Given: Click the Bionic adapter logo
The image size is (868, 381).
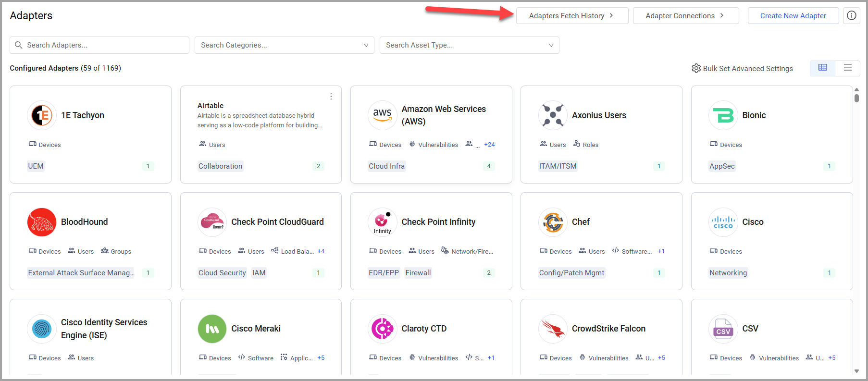Looking at the screenshot, I should tap(723, 115).
